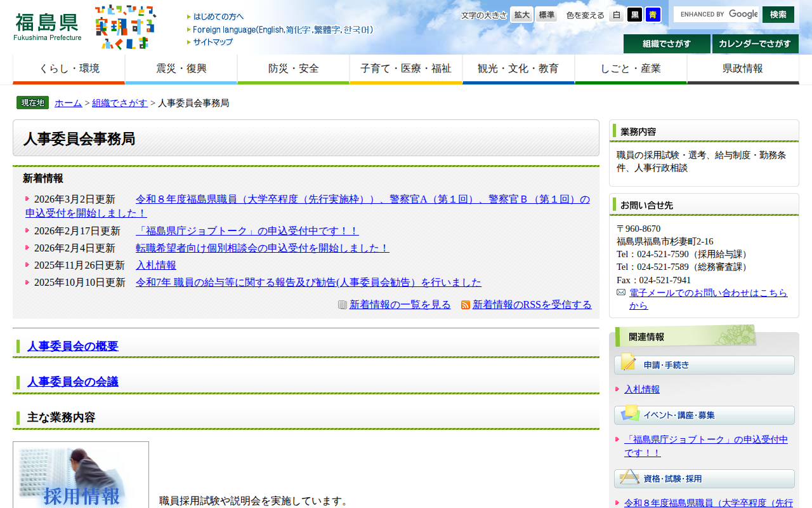The height and width of the screenshot is (508, 812).
Task: Switch to white color scheme
Action: pos(616,15)
